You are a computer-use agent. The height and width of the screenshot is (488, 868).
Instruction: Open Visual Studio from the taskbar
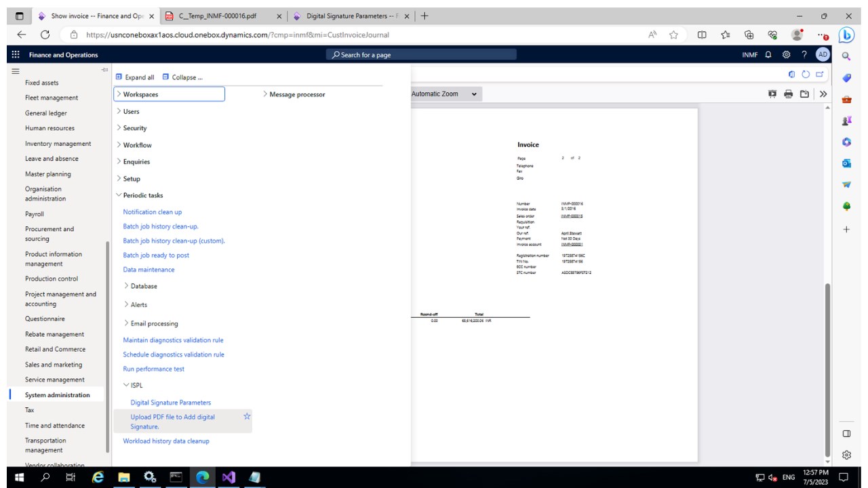[229, 477]
